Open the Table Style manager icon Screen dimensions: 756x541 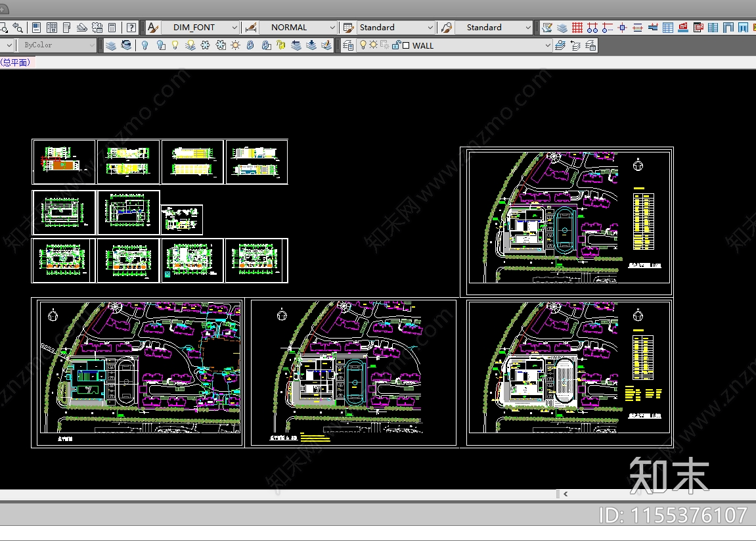348,28
